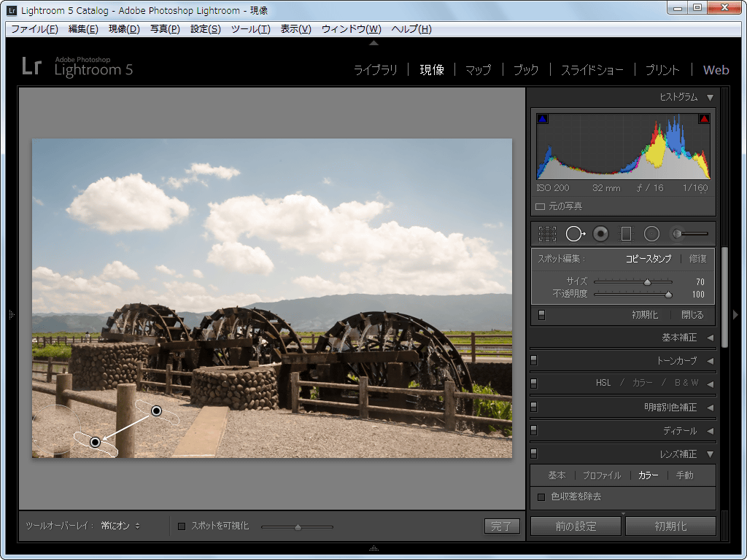747x560 pixels.
Task: Open the ファイル(F) menu
Action: point(34,29)
